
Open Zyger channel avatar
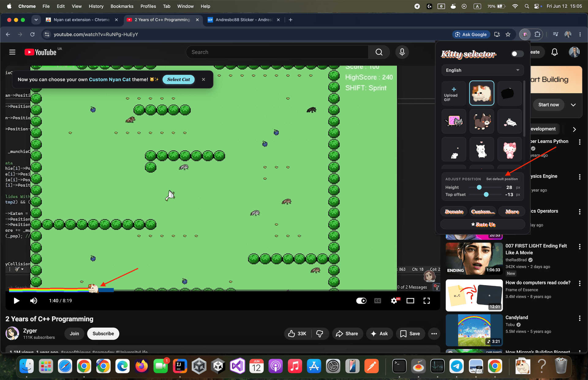(12, 333)
